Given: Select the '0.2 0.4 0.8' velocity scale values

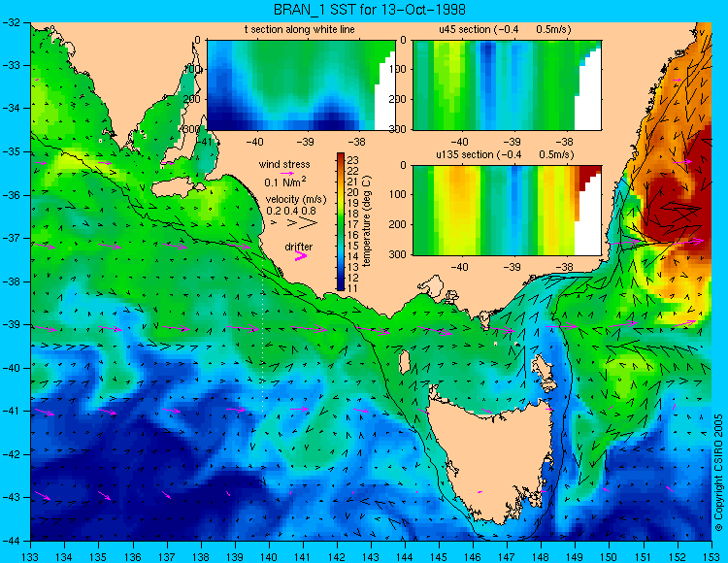Looking at the screenshot, I should (x=290, y=211).
